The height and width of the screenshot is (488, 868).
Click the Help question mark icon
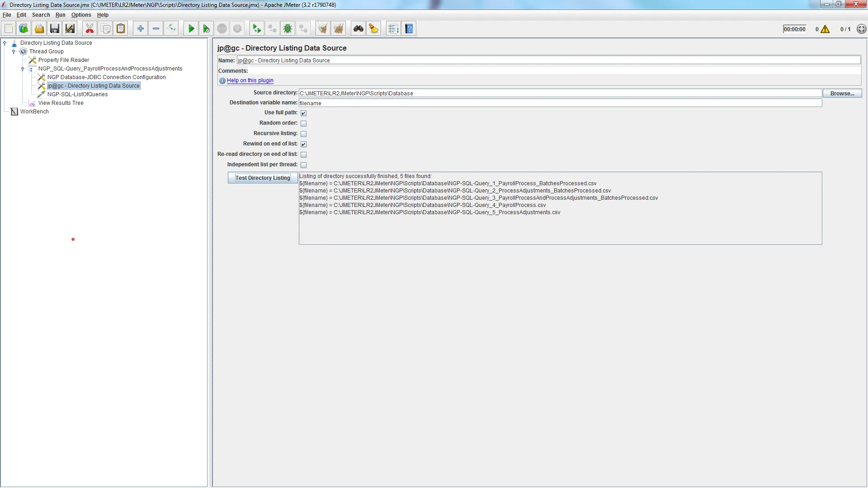click(409, 29)
